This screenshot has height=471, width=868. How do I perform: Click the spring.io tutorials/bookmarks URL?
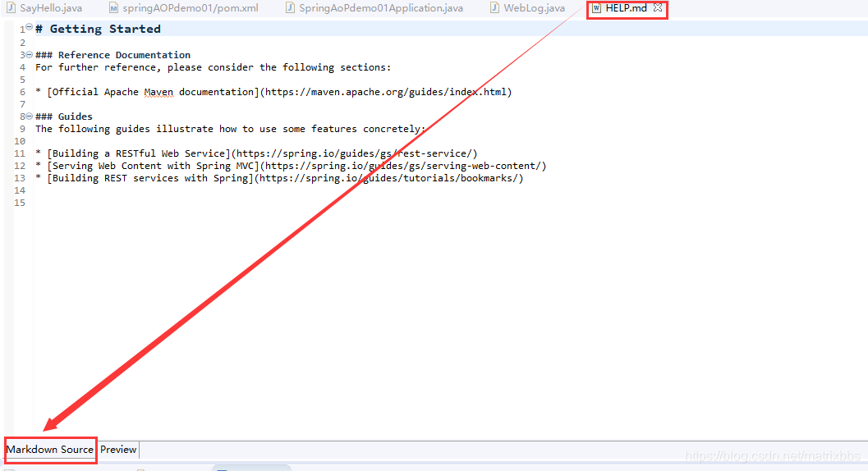point(388,178)
